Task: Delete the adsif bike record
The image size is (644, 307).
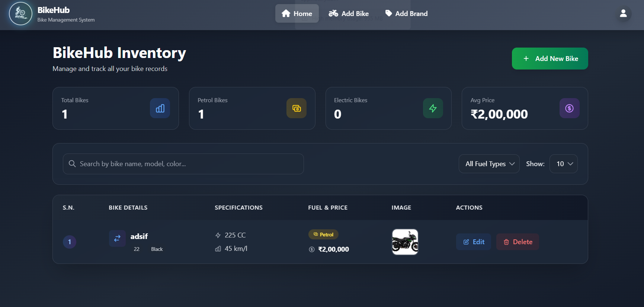Action: pyautogui.click(x=518, y=242)
